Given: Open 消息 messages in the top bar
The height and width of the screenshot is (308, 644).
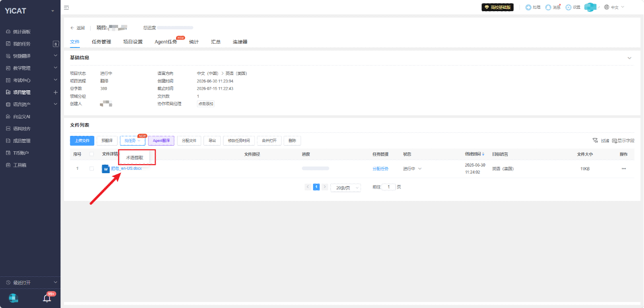Looking at the screenshot, I should point(552,7).
